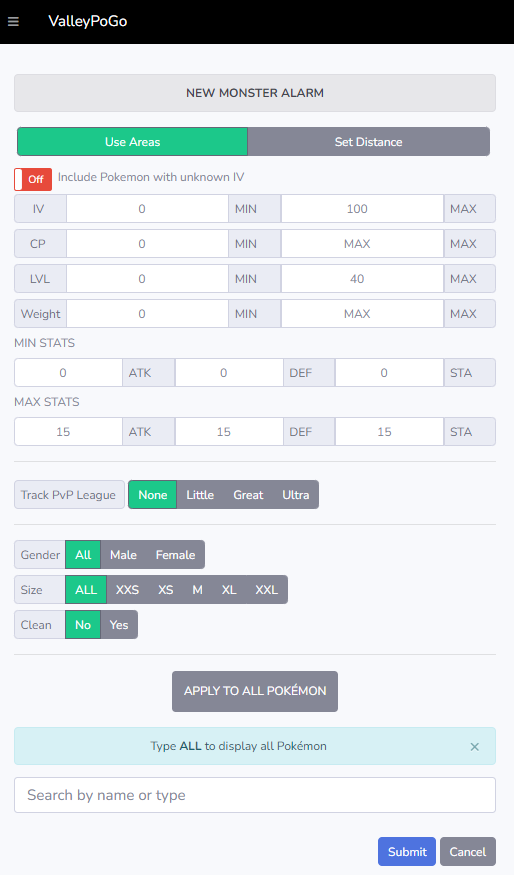Set Gender filter to Male
Screen dimensions: 514x875
coord(123,555)
